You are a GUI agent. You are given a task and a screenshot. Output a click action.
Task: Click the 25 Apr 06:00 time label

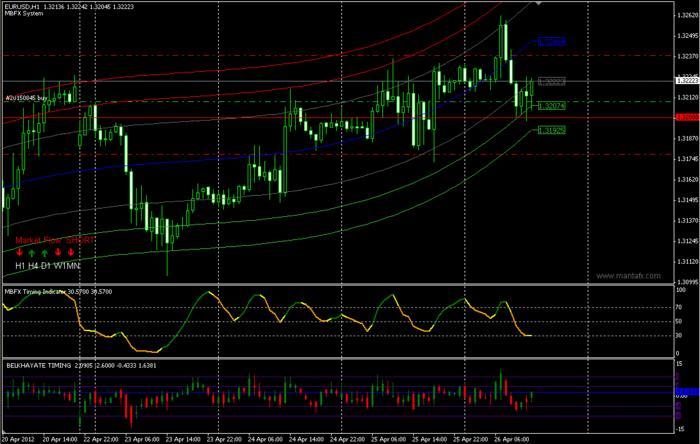click(388, 439)
